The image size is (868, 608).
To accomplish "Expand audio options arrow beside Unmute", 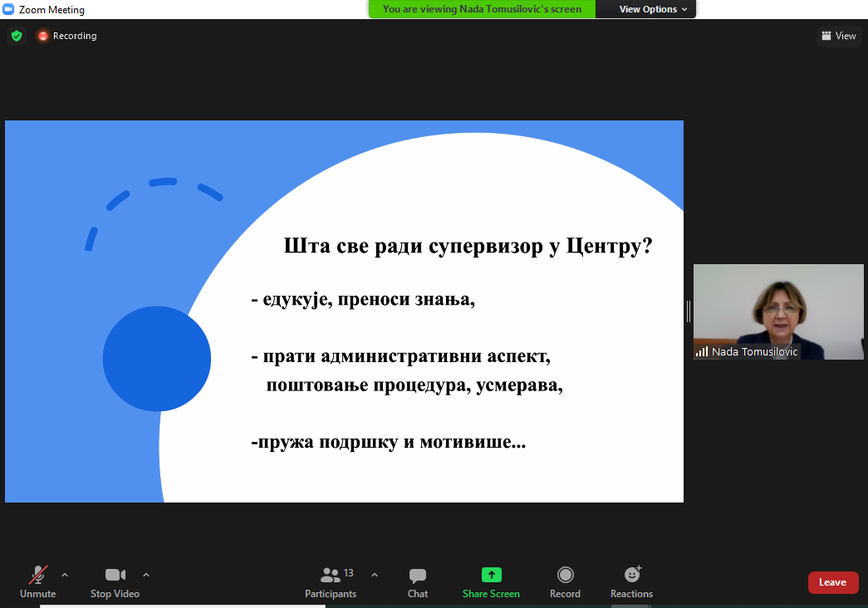I will (65, 575).
